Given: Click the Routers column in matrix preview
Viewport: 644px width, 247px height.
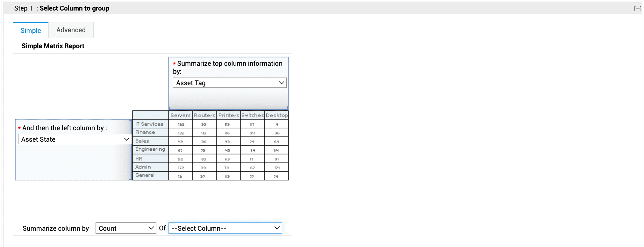Looking at the screenshot, I should pyautogui.click(x=204, y=115).
